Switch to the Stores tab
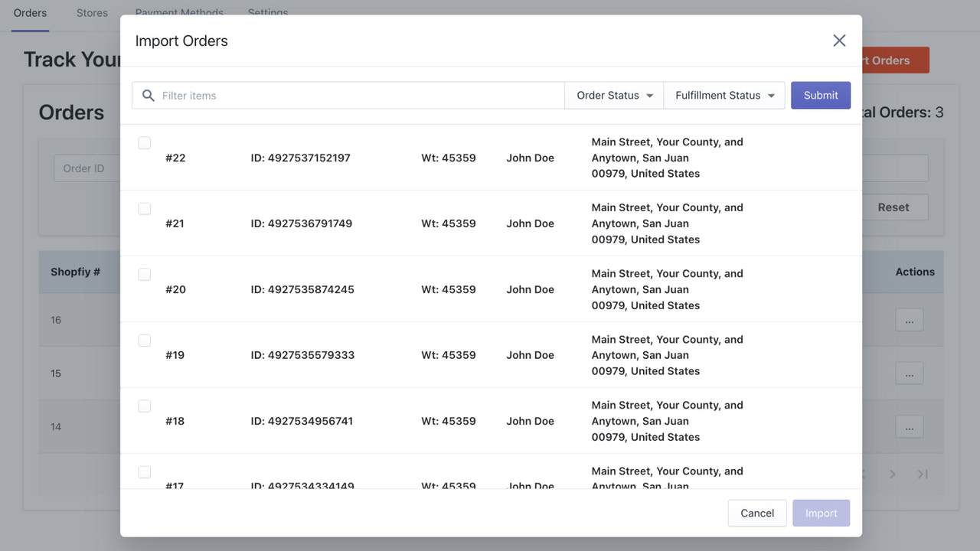 (92, 12)
